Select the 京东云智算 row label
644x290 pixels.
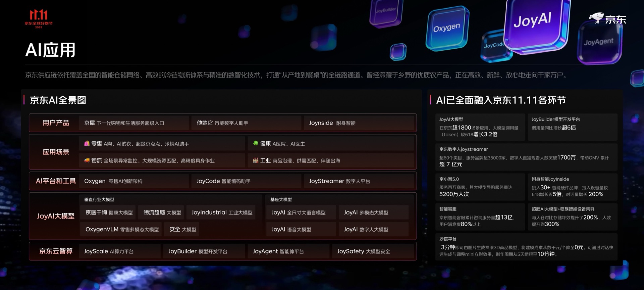click(x=56, y=251)
